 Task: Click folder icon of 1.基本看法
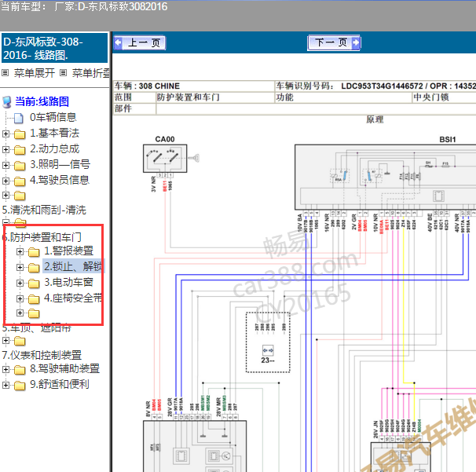[x=20, y=134]
